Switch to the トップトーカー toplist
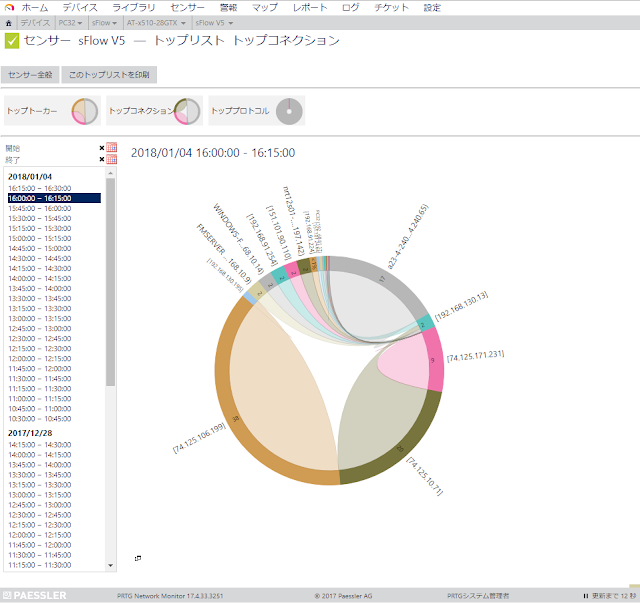The image size is (640, 603). coord(53,111)
